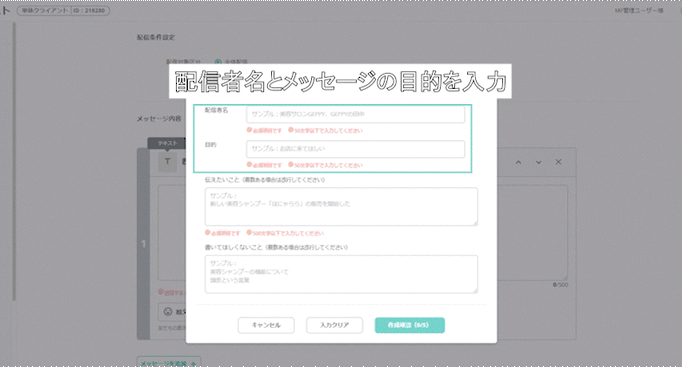Image resolution: width=683 pixels, height=367 pixels.
Task: Open the emoji smiley picker
Action: (x=168, y=312)
